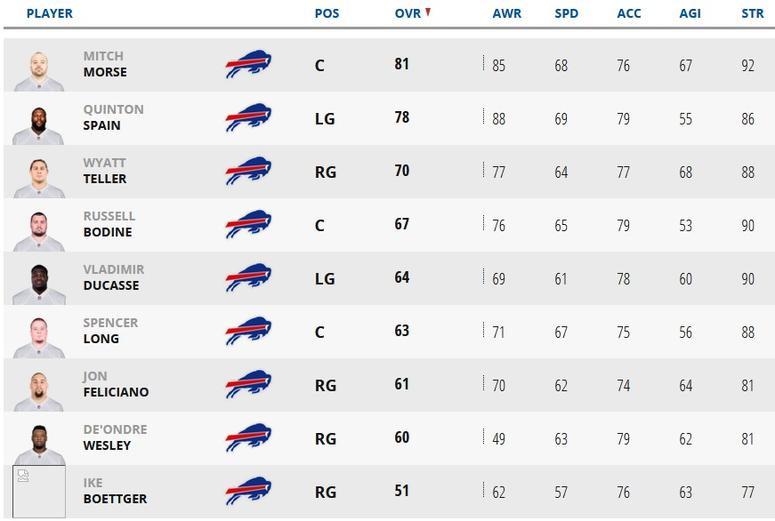Image resolution: width=775 pixels, height=521 pixels.
Task: Click the Bills logo in Jon Feliciano's row
Action: (x=248, y=385)
